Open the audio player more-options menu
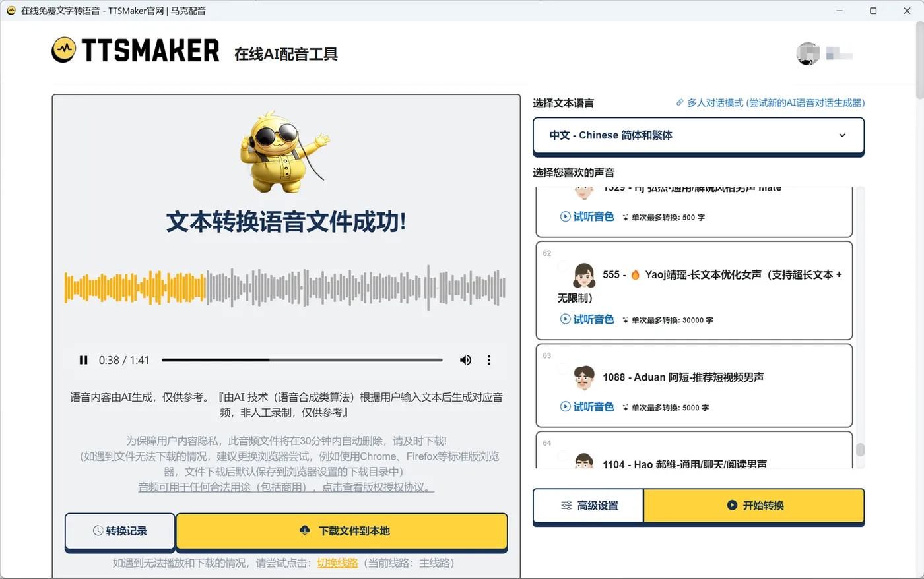The image size is (924, 579). (x=489, y=360)
